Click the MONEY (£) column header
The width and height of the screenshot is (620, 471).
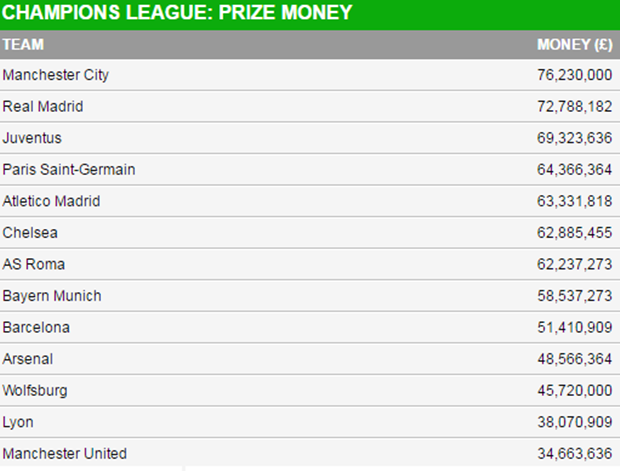[x=575, y=44]
